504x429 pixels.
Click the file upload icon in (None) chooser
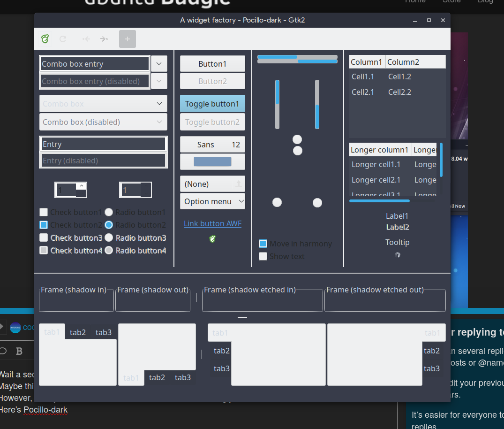tap(238, 184)
